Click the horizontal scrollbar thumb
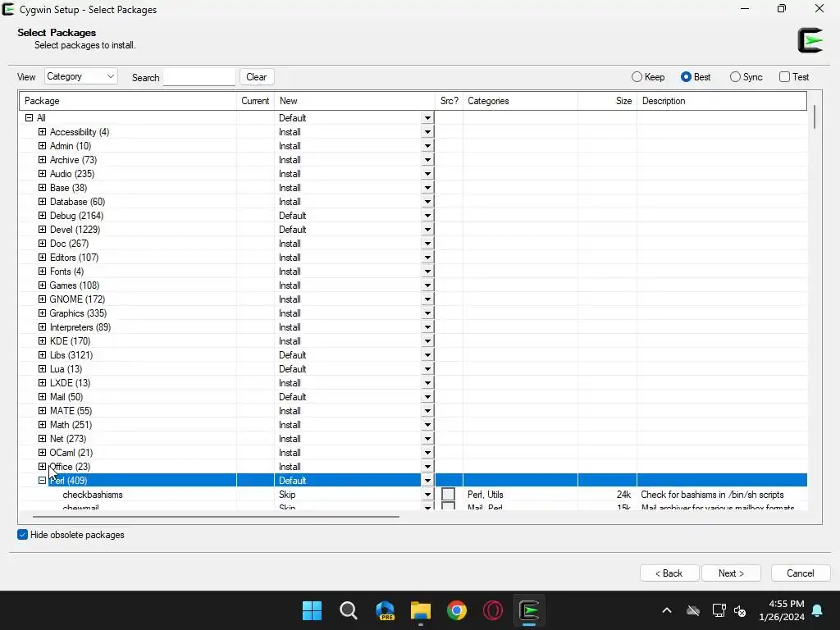Image resolution: width=840 pixels, height=630 pixels. [216, 517]
